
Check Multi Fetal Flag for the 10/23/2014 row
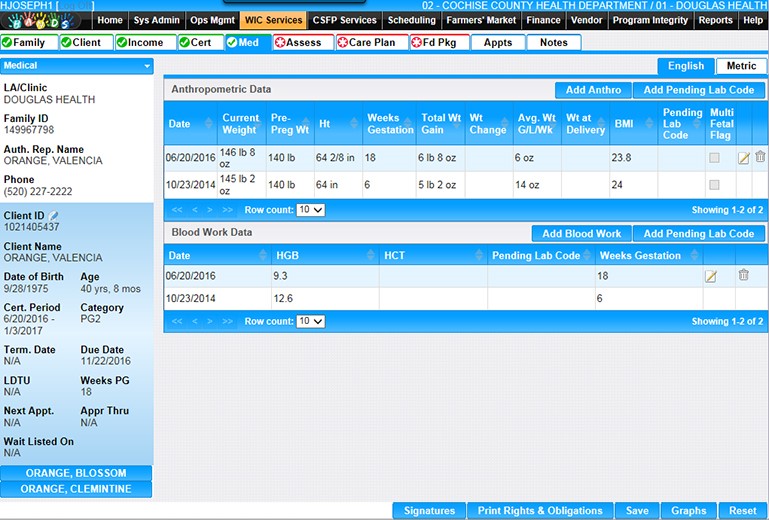click(714, 185)
